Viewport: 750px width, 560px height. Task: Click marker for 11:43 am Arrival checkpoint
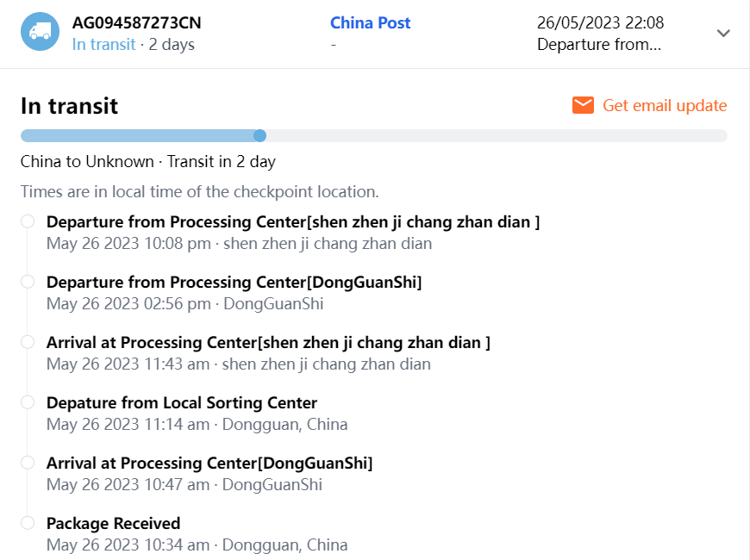tap(28, 342)
